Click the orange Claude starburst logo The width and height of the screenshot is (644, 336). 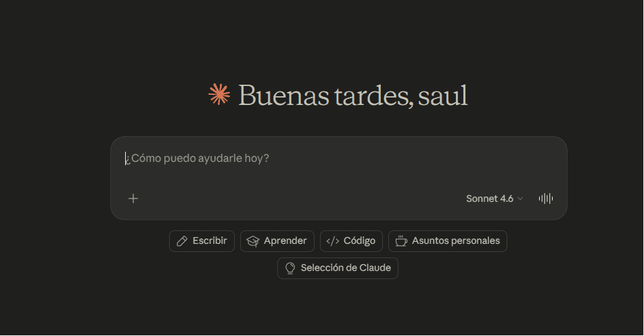click(219, 94)
